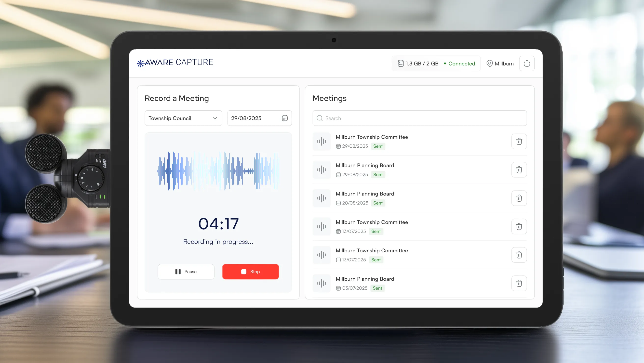The width and height of the screenshot is (644, 363).
Task: Click the power button icon in header
Action: 526,64
